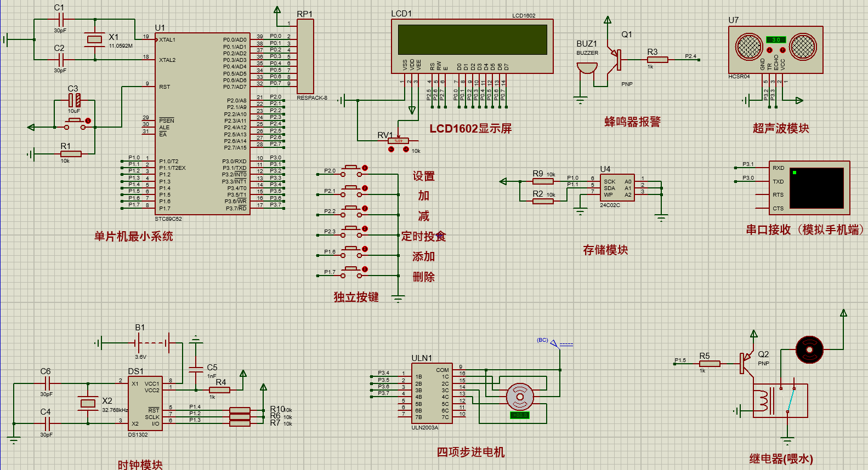Toggle the relay switch contact

point(790,399)
